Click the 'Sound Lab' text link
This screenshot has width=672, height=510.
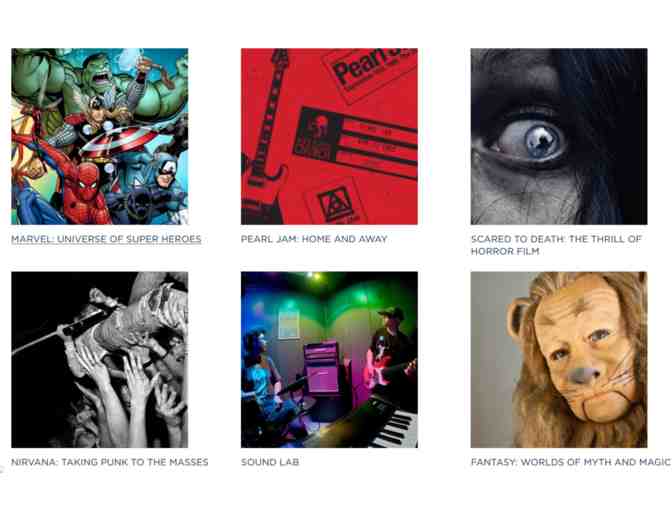coord(270,462)
